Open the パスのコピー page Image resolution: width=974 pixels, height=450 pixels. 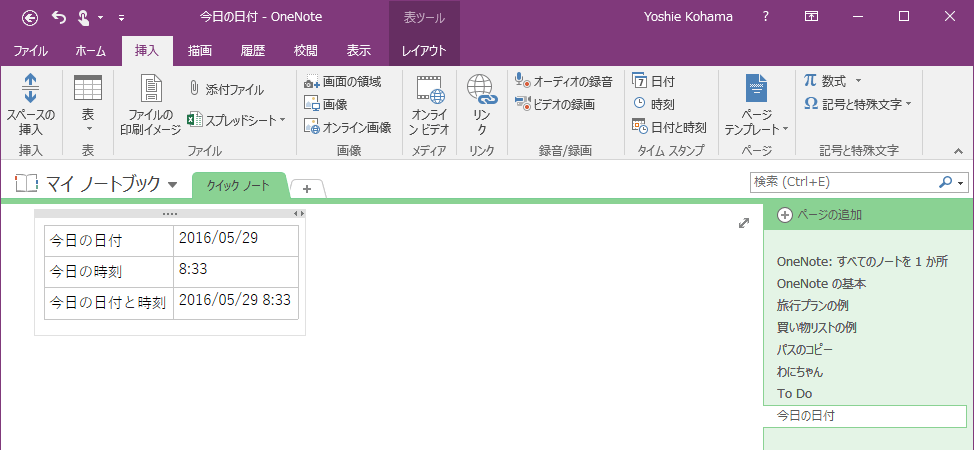coord(804,349)
